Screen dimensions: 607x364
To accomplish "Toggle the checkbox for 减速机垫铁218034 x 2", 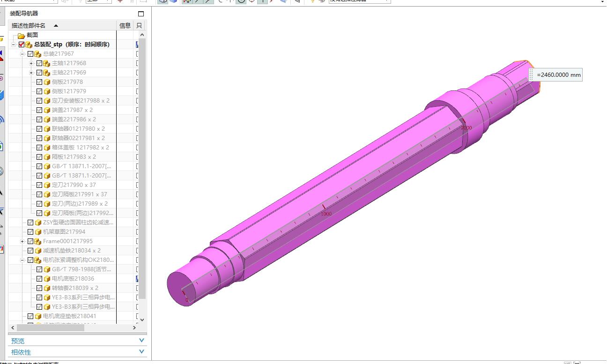I will pyautogui.click(x=30, y=251).
